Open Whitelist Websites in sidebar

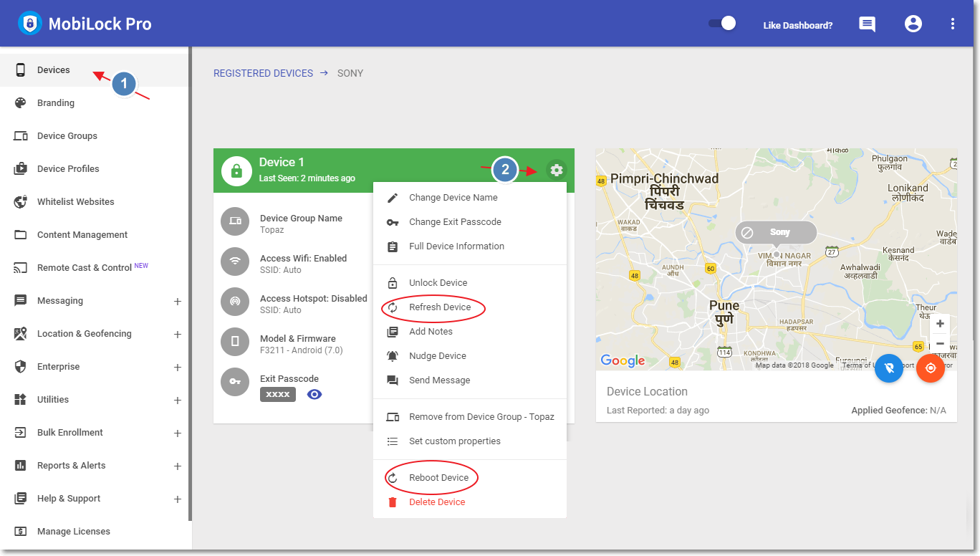coord(94,202)
